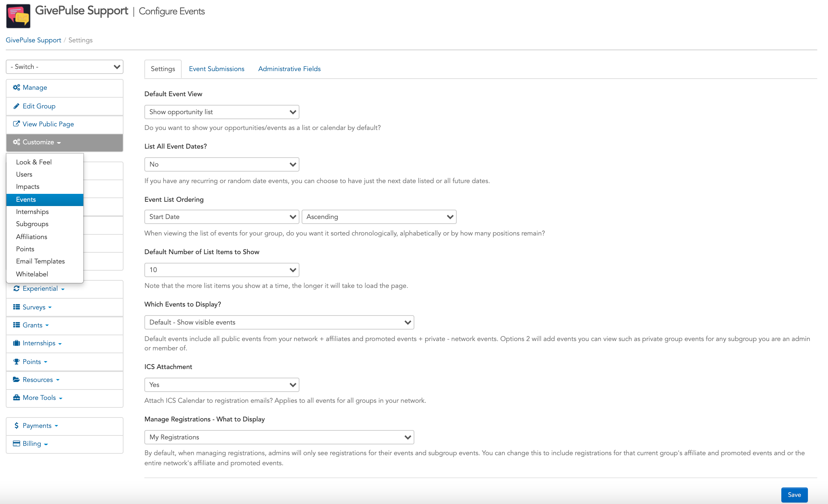This screenshot has width=828, height=504.
Task: Expand the Internships sidebar menu
Action: (x=65, y=344)
